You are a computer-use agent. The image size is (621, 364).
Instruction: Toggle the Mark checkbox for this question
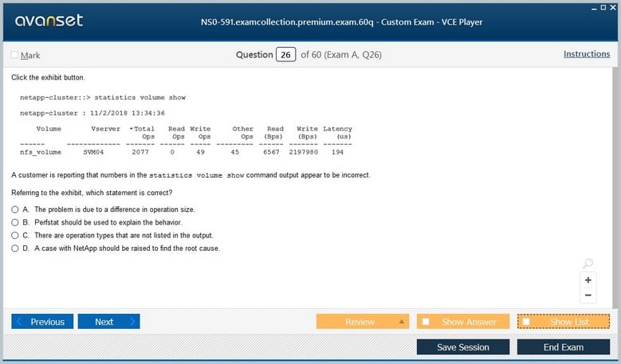[x=14, y=55]
